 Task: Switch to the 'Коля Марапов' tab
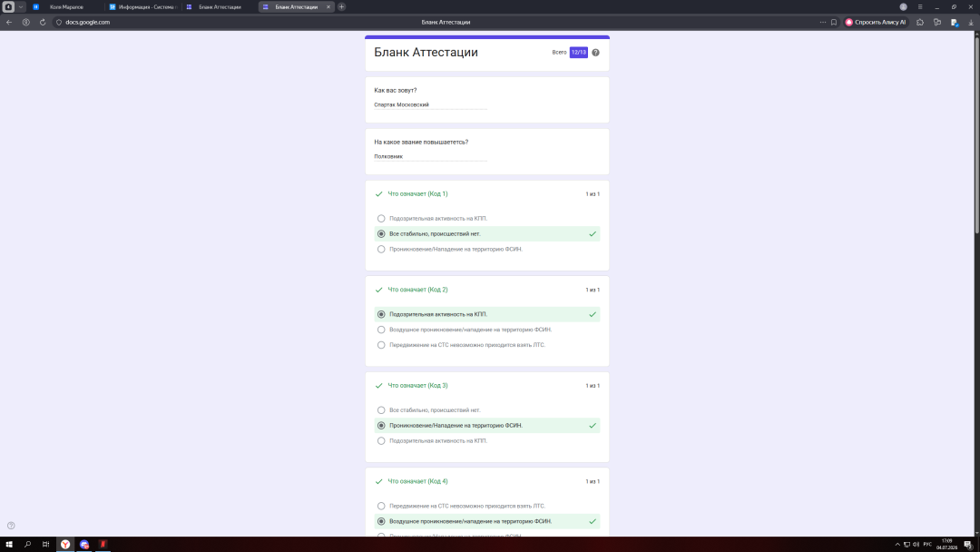pos(66,7)
